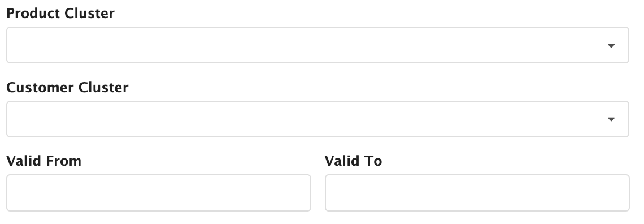Click inside the Valid From field

pyautogui.click(x=159, y=193)
